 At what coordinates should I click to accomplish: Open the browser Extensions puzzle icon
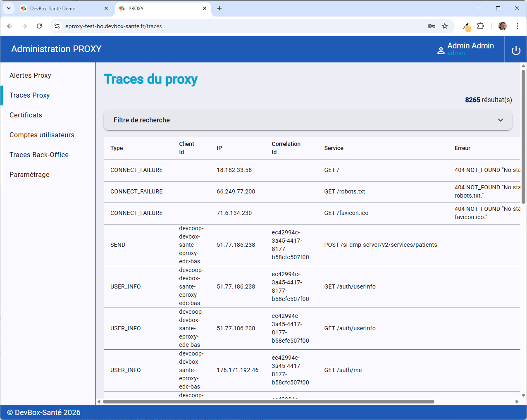click(480, 26)
